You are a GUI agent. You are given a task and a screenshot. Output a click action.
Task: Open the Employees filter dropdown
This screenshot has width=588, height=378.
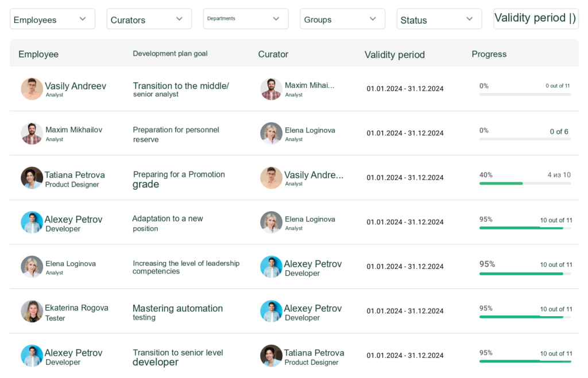(x=52, y=19)
